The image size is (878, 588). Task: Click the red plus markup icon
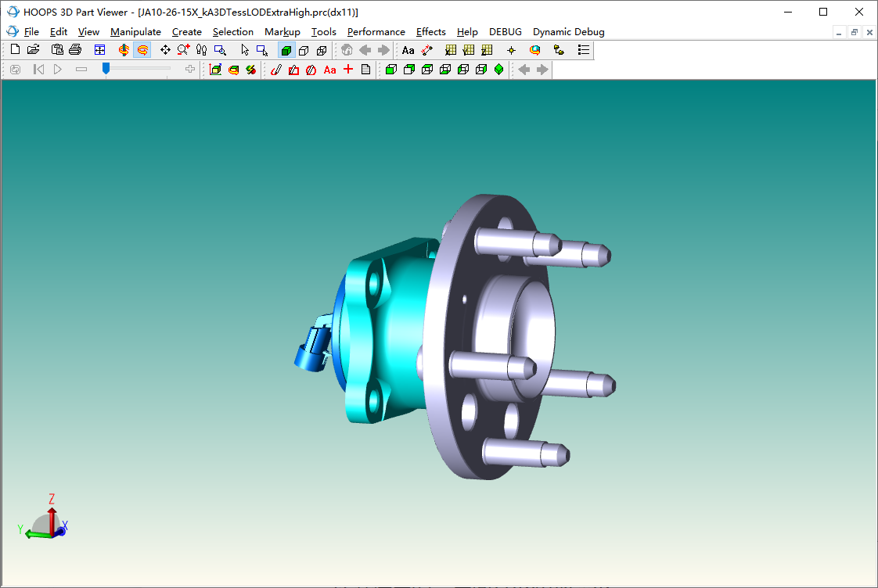348,69
